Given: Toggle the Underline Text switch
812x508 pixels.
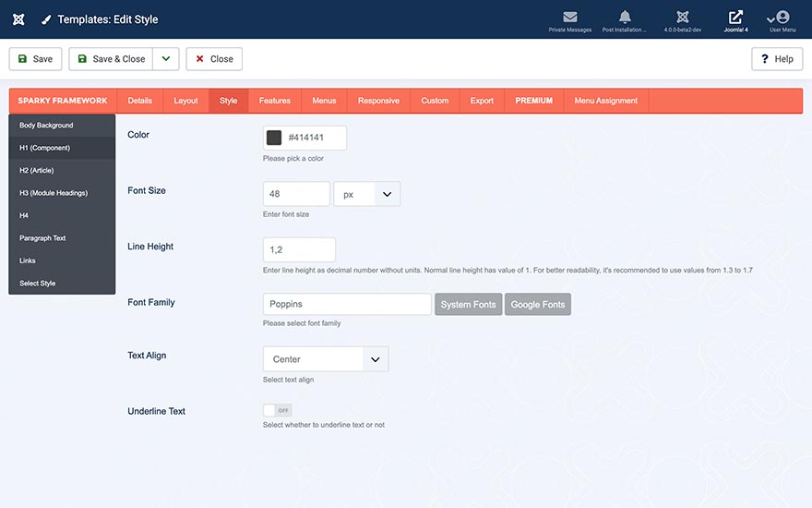Looking at the screenshot, I should [277, 410].
